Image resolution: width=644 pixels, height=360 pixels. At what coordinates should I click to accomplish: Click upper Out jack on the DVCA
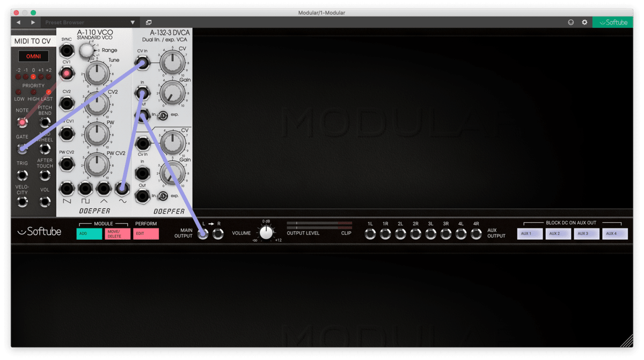click(x=143, y=115)
